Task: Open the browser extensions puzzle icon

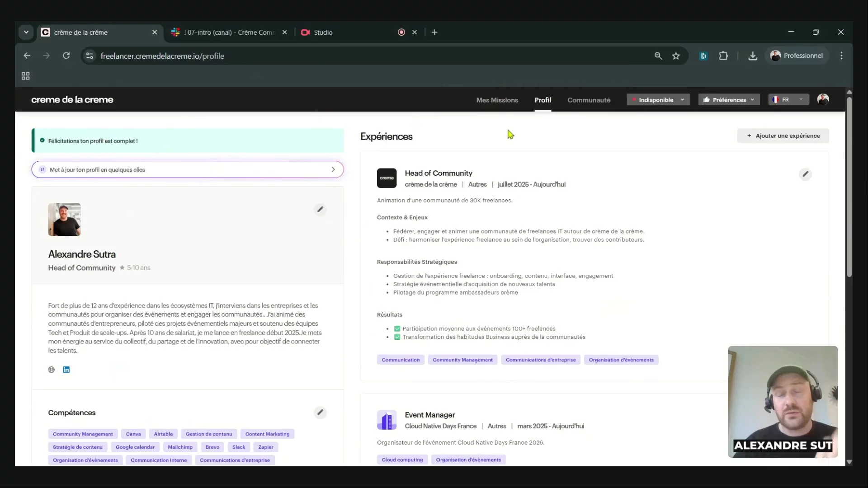Action: [x=723, y=56]
